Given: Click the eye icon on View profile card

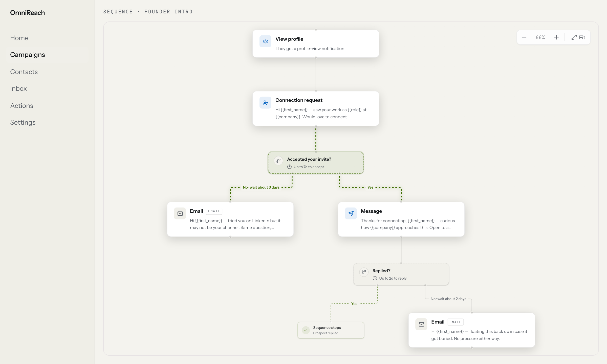Looking at the screenshot, I should pos(265,41).
